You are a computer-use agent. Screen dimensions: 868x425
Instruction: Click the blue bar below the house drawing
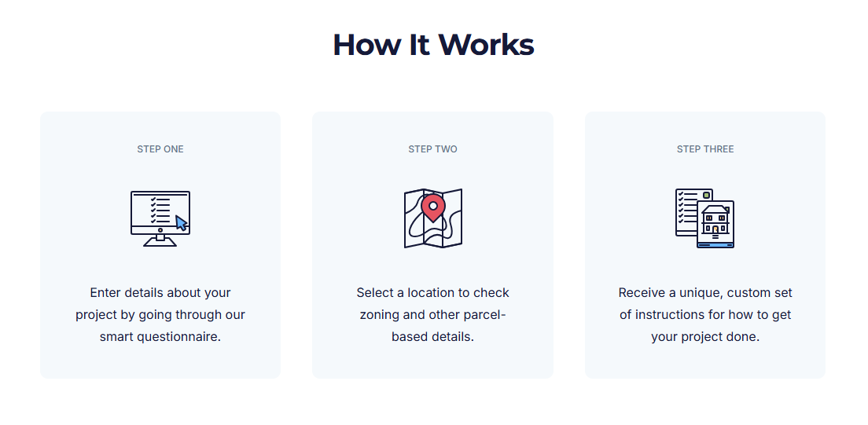(715, 245)
